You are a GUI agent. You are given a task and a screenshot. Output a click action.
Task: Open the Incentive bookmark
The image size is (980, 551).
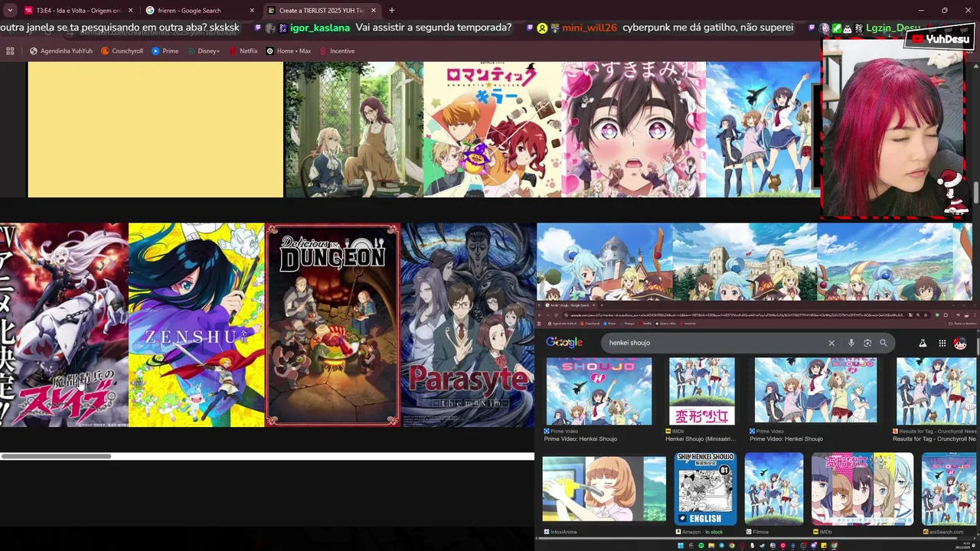click(x=337, y=51)
